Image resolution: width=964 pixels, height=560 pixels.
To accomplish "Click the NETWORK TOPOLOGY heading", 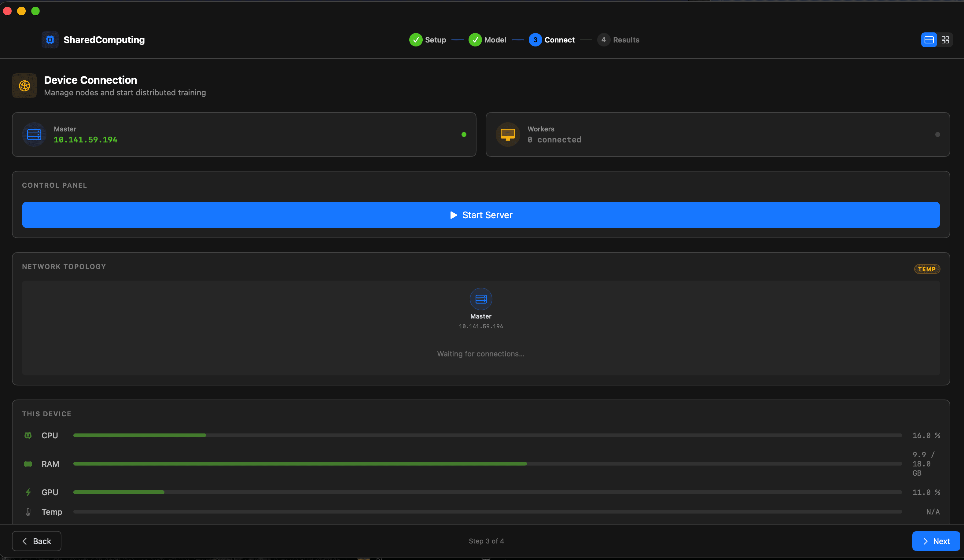I will [64, 267].
